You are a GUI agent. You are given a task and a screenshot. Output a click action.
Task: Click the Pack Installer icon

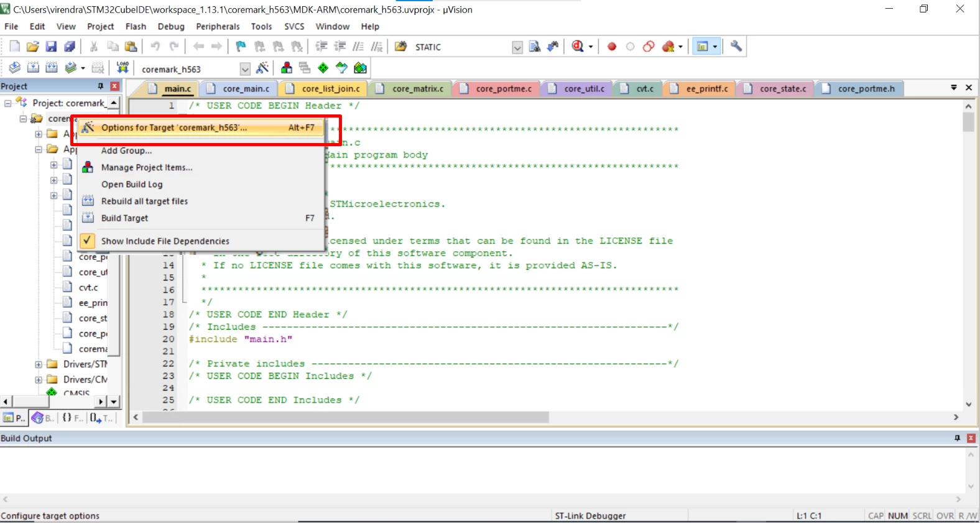(x=360, y=68)
